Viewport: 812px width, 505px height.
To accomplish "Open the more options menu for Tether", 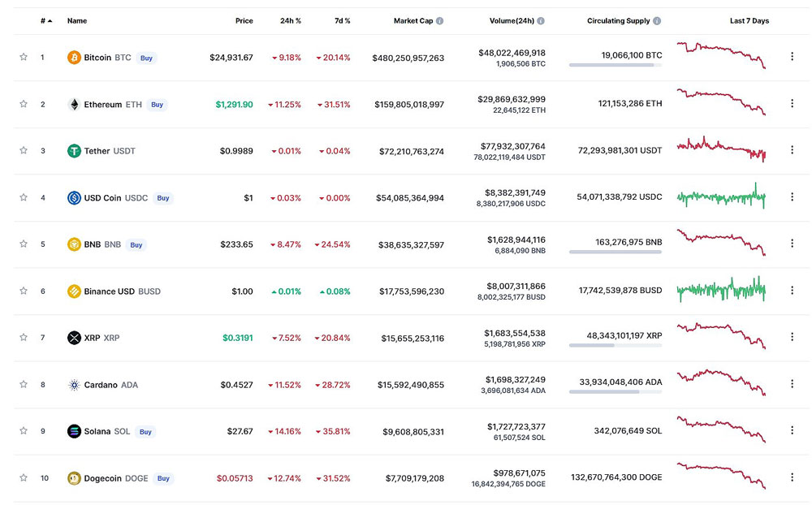I will [x=792, y=149].
